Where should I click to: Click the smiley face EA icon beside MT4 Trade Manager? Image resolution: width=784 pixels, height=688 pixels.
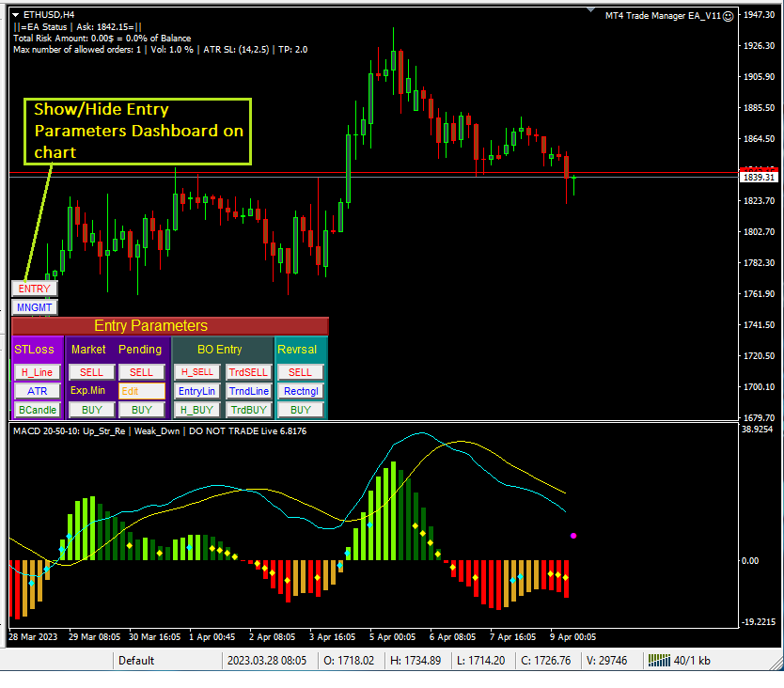click(x=729, y=16)
